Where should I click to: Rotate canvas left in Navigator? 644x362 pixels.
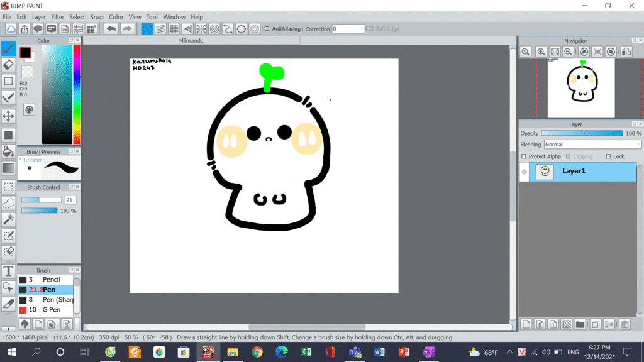pyautogui.click(x=584, y=52)
